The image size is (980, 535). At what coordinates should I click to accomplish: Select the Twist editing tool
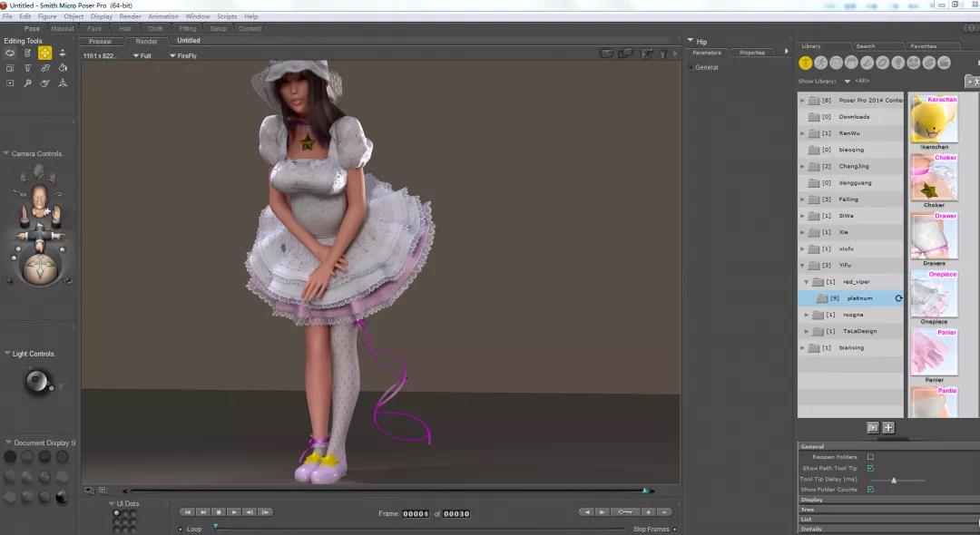pos(27,53)
